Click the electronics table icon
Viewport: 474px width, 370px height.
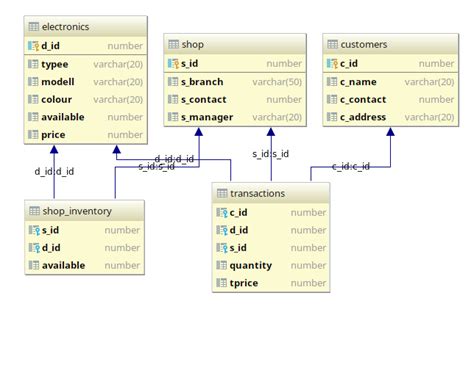(x=34, y=27)
